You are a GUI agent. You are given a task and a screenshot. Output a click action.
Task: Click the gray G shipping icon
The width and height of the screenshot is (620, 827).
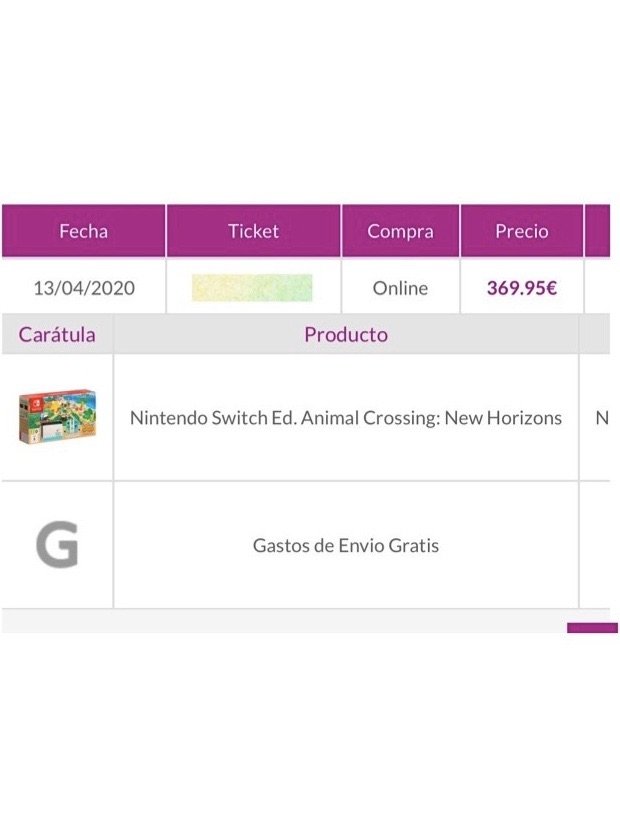pyautogui.click(x=57, y=545)
